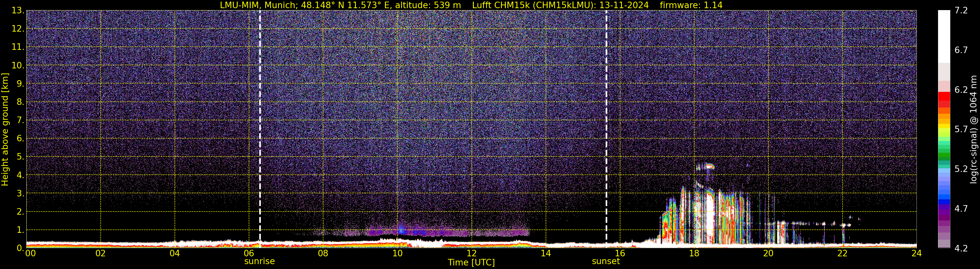The width and height of the screenshot is (980, 269).
Task: Click the "08" time tick label
Action: [x=323, y=254]
